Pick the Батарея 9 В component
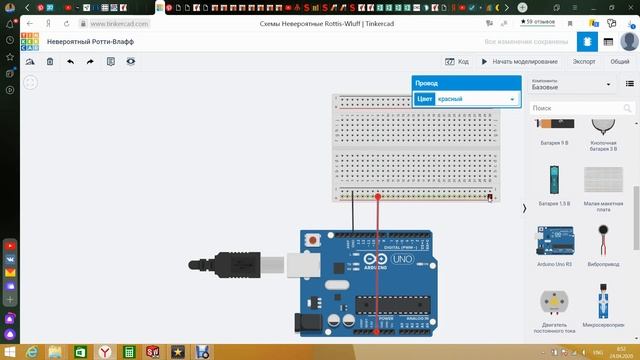The height and width of the screenshot is (360, 640). tap(554, 131)
